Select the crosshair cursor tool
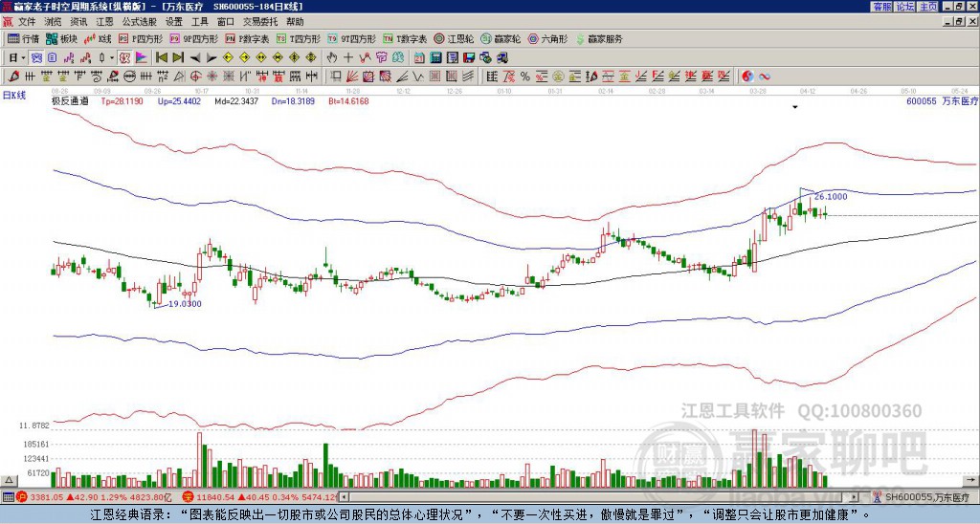 click(x=348, y=58)
